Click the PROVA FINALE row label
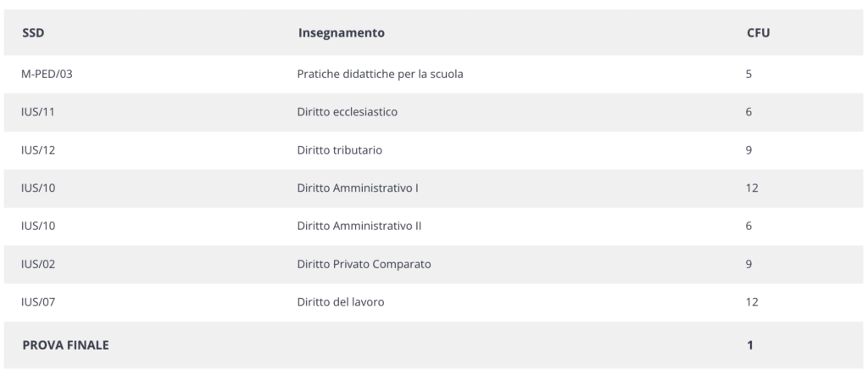 (x=65, y=345)
